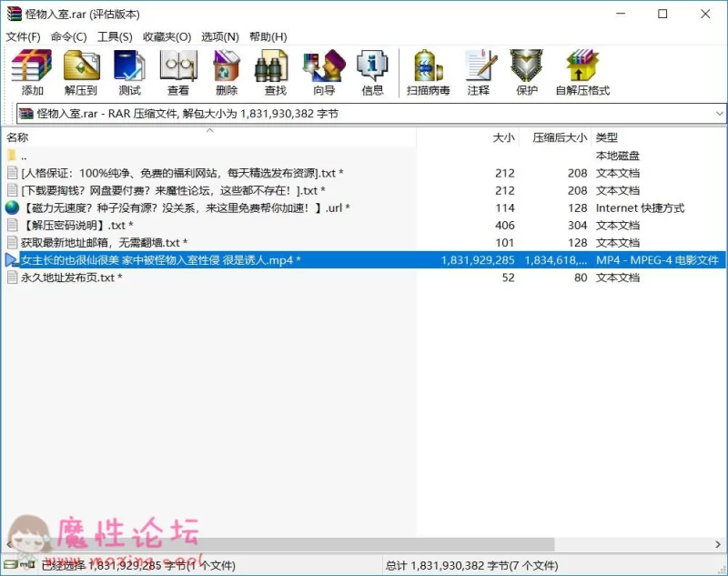Click the WinRAR title bar app icon
The width and height of the screenshot is (728, 576).
click(x=15, y=14)
